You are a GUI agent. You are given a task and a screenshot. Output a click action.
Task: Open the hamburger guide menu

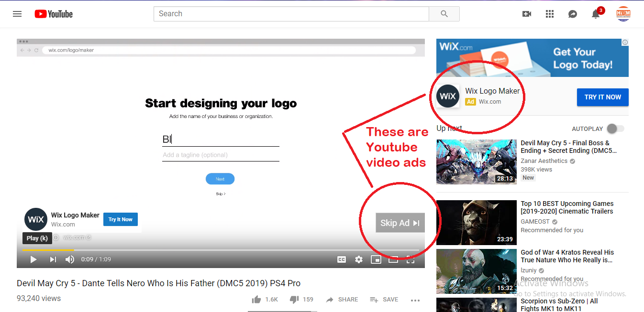pos(17,14)
